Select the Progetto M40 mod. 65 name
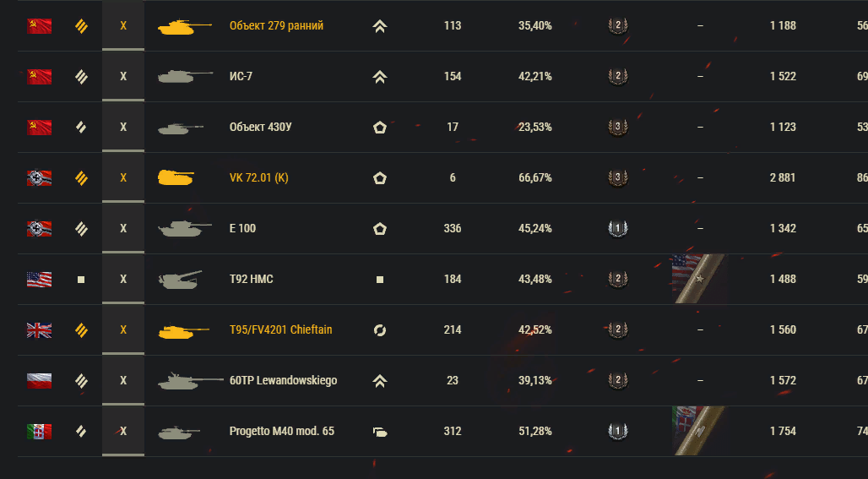Image resolution: width=868 pixels, height=479 pixels. 281,431
